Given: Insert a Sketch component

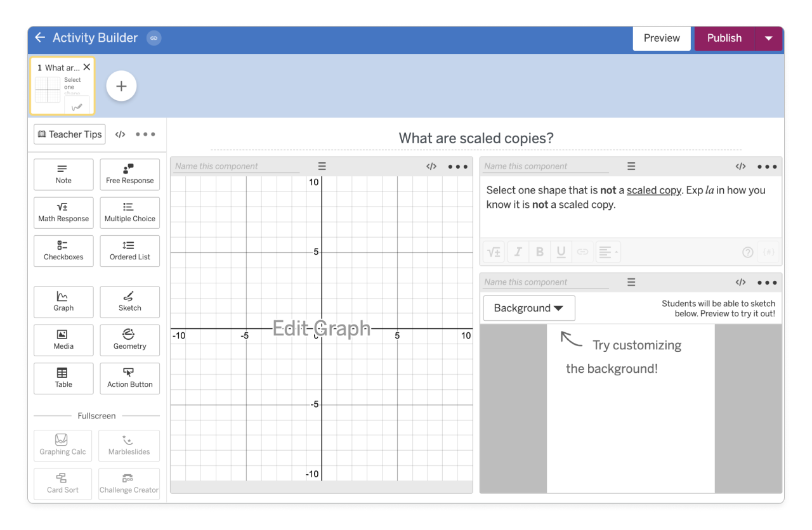Looking at the screenshot, I should coord(129,302).
